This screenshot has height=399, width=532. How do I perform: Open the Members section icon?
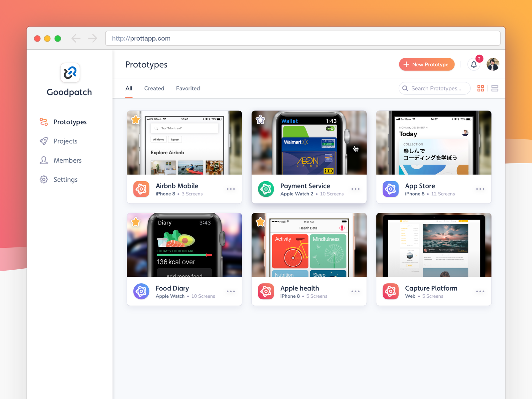tap(44, 160)
